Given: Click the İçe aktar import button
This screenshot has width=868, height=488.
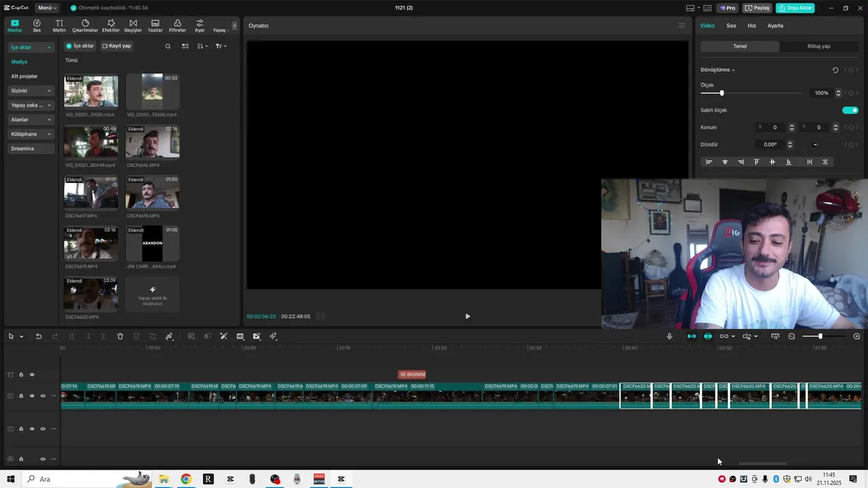Looking at the screenshot, I should 80,46.
